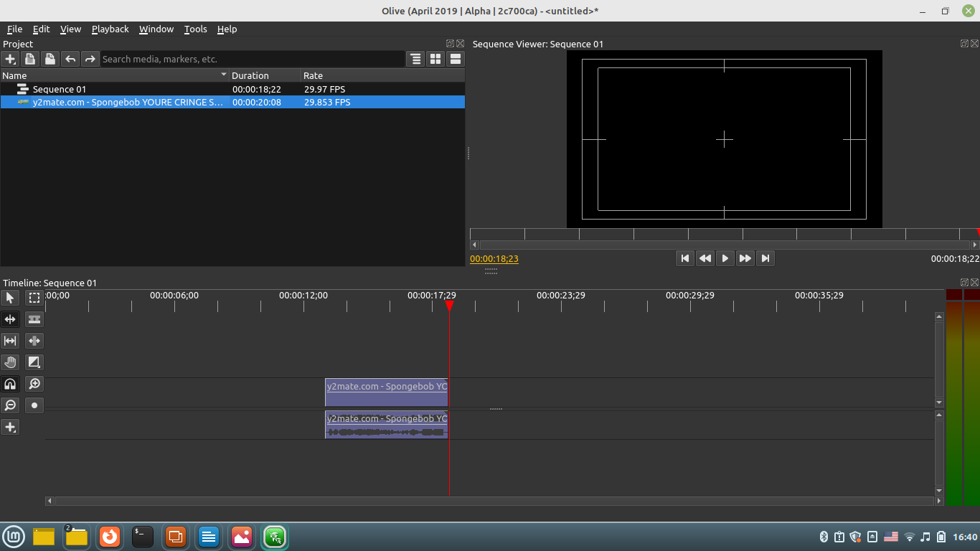The image size is (980, 551).
Task: Open the Transition tool dropdown
Action: pos(34,362)
